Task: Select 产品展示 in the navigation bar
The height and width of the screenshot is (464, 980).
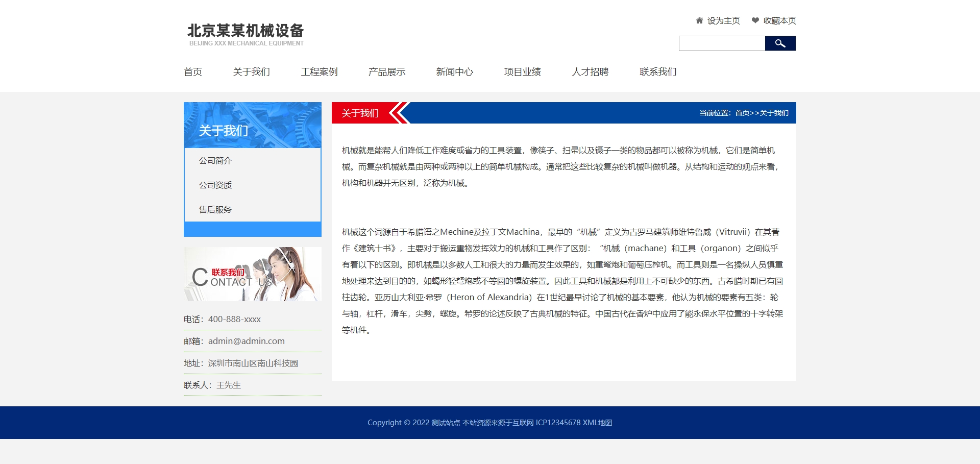Action: [x=387, y=72]
